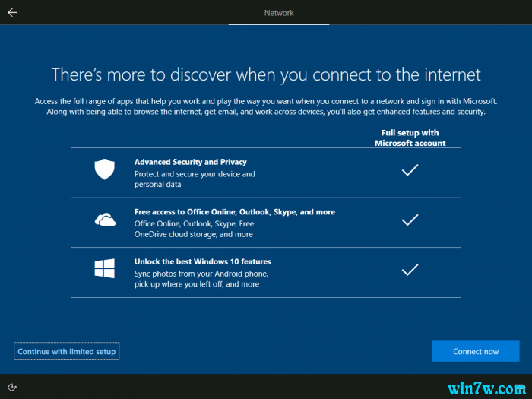Click checkmark for Unlock best Windows 10 features
532x399 pixels.
[x=410, y=270]
